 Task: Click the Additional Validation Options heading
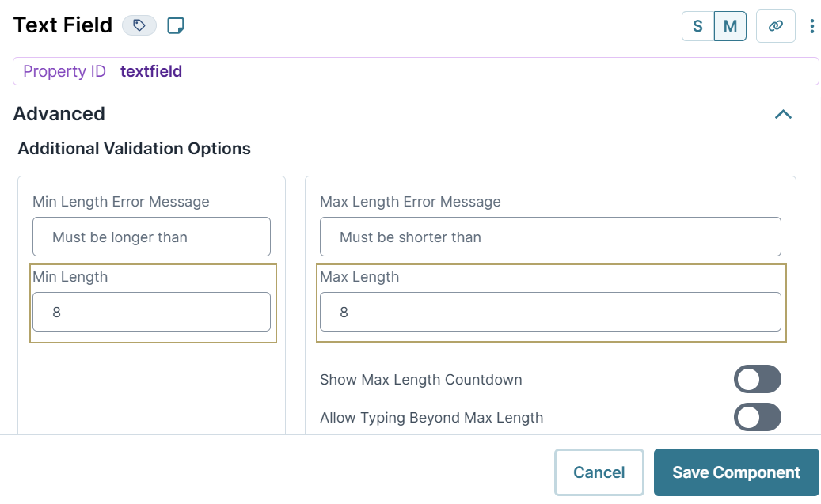click(135, 149)
